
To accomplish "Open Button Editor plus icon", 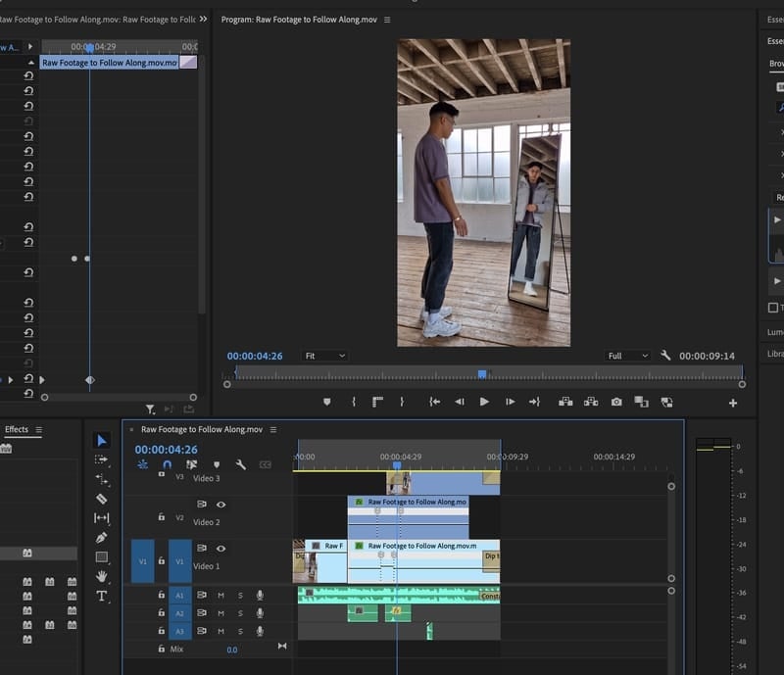I will coord(733,403).
